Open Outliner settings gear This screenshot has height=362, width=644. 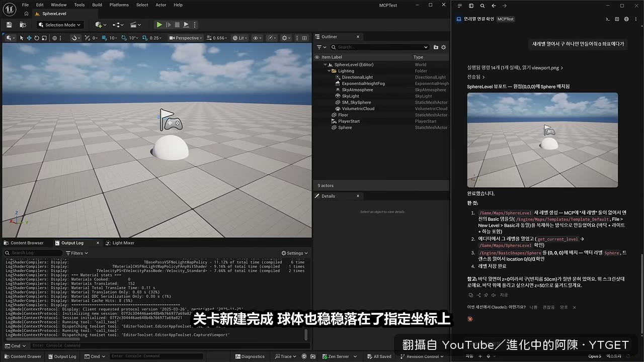[x=444, y=47]
